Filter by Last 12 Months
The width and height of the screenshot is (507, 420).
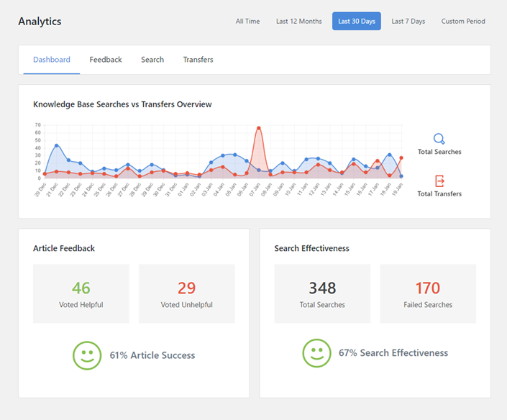[x=298, y=22]
